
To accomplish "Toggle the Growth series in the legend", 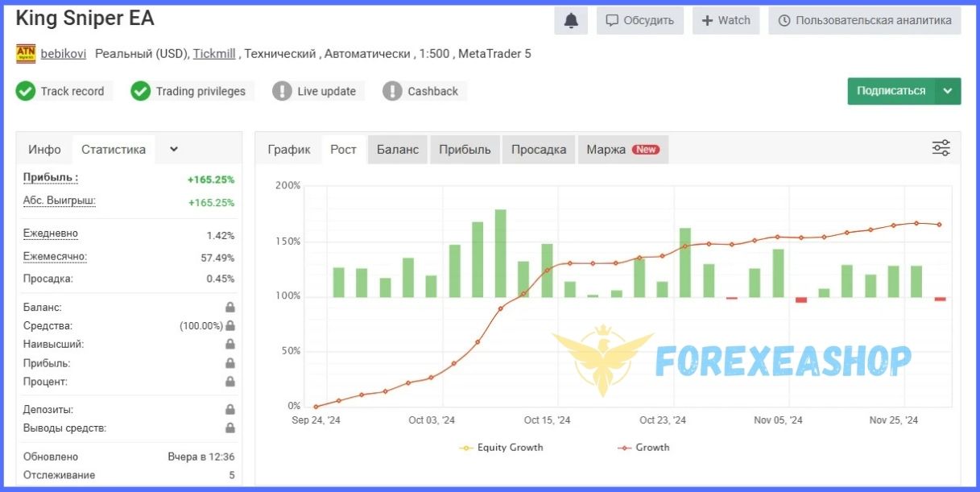I will coord(643,448).
